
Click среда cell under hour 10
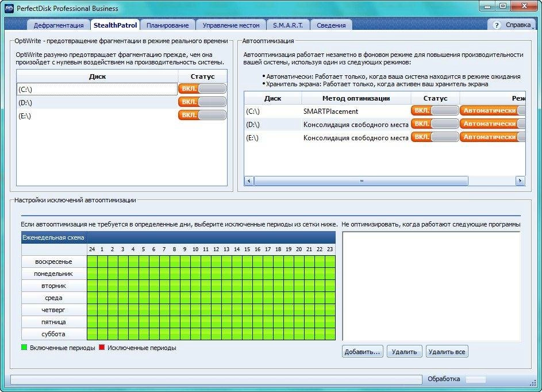click(x=195, y=298)
